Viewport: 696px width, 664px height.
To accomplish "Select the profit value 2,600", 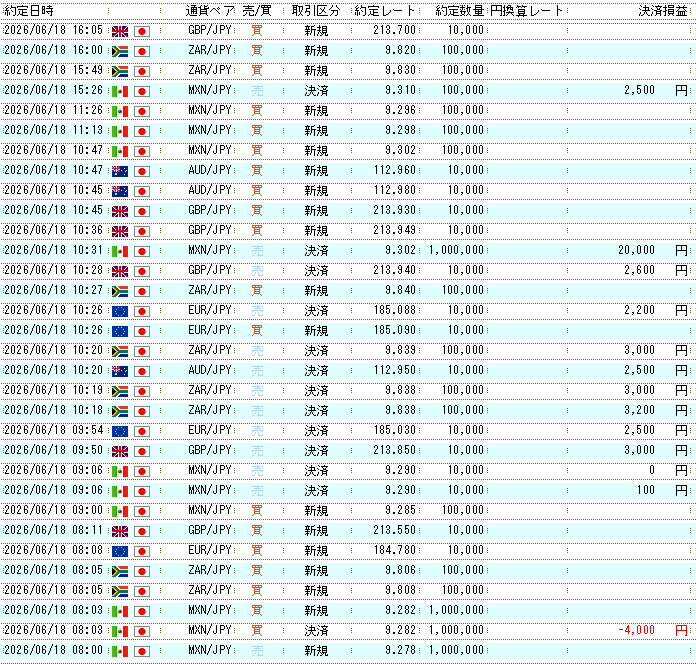I will 640,270.
